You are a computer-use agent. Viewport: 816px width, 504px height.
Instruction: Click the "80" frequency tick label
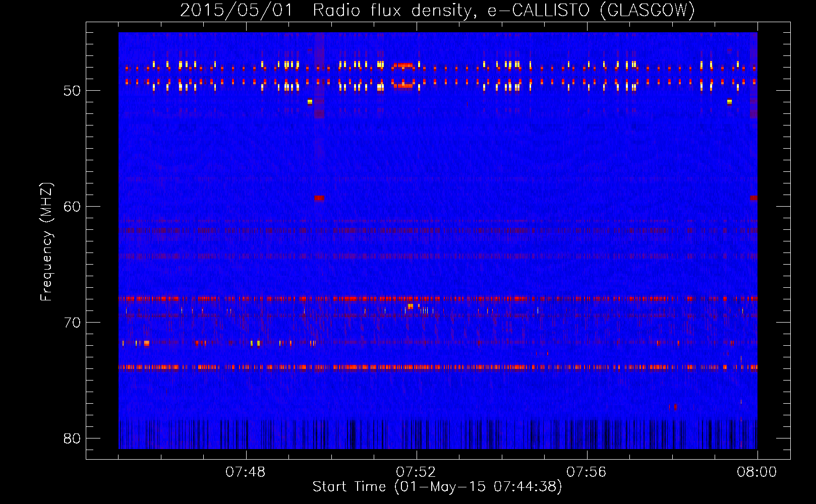click(x=72, y=438)
